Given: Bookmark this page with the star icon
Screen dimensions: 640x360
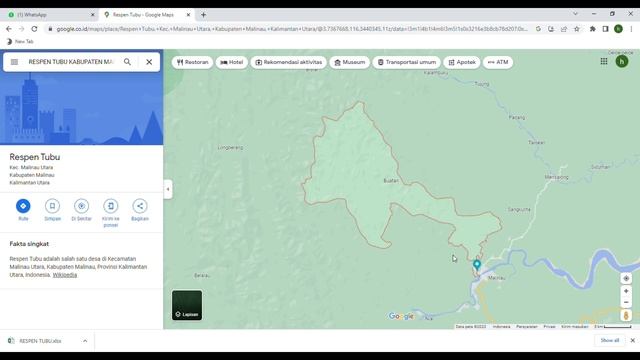Looking at the screenshot, I should click(577, 29).
